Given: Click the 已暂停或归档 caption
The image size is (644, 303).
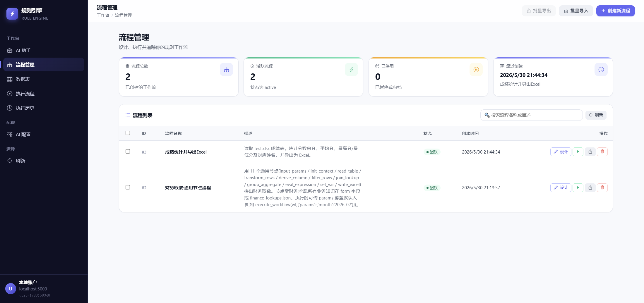Looking at the screenshot, I should point(388,87).
